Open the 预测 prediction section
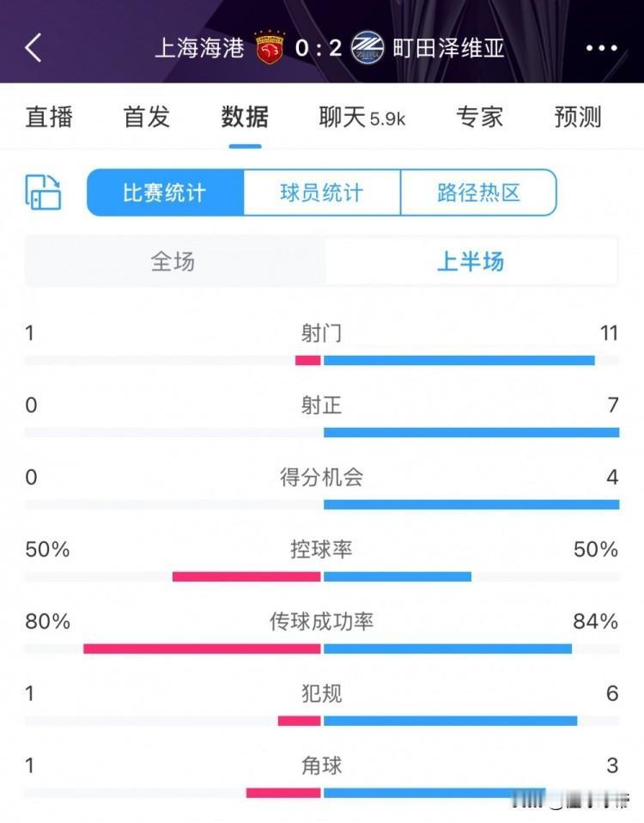The height and width of the screenshot is (823, 644). click(x=578, y=117)
